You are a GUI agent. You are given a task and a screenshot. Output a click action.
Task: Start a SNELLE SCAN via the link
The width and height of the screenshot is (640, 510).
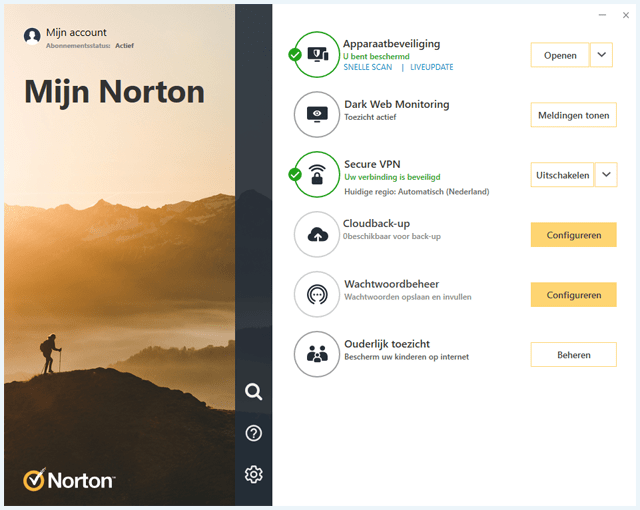click(x=368, y=67)
